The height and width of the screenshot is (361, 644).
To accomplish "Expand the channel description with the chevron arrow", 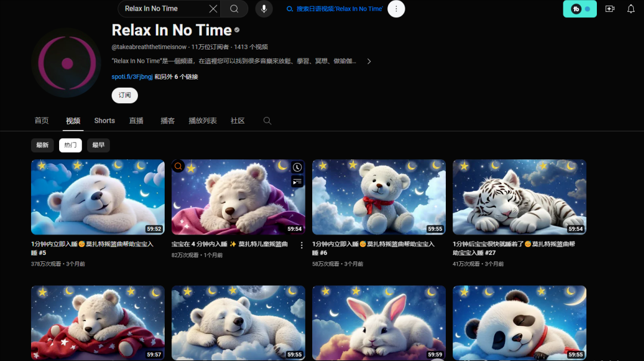I will (369, 61).
